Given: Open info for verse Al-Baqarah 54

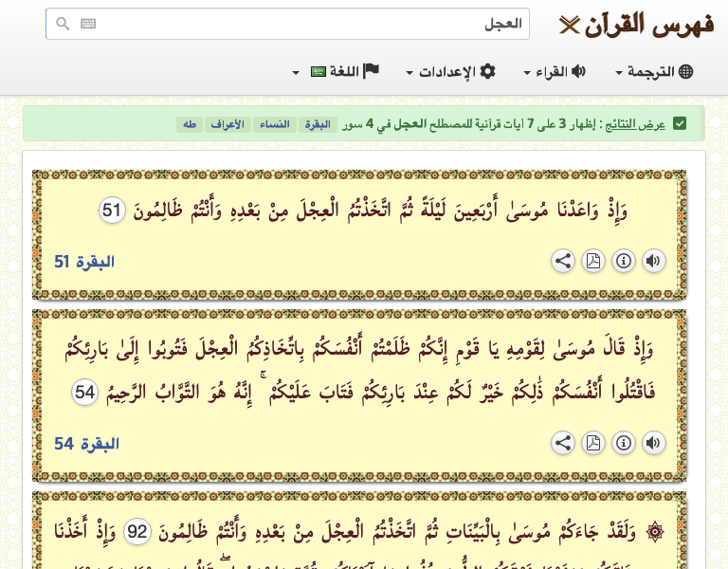Looking at the screenshot, I should 623,443.
